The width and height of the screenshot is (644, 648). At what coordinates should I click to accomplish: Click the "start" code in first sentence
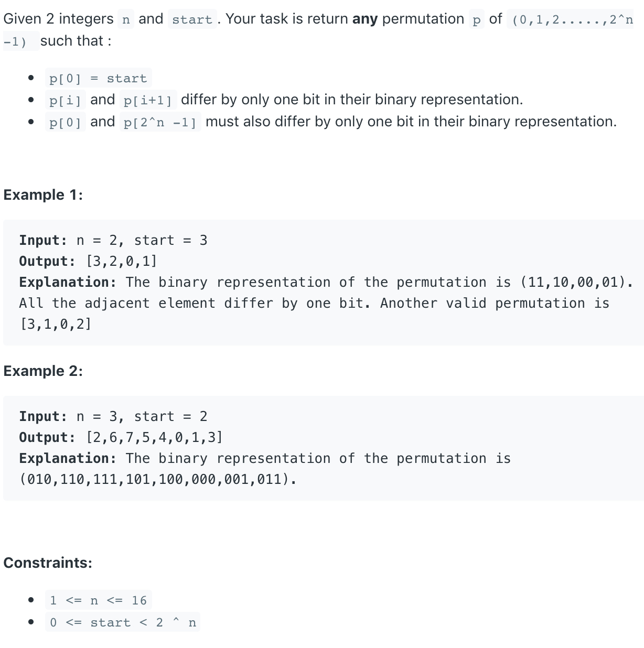(192, 20)
